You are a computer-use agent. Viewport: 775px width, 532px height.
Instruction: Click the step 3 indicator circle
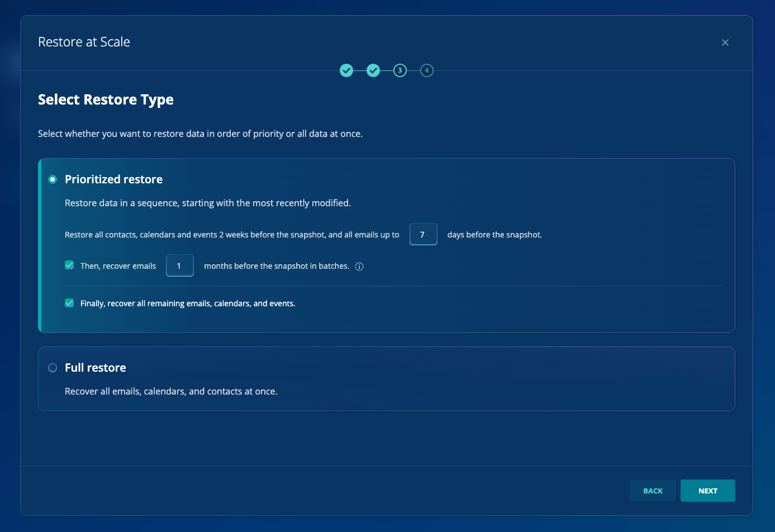(x=400, y=70)
